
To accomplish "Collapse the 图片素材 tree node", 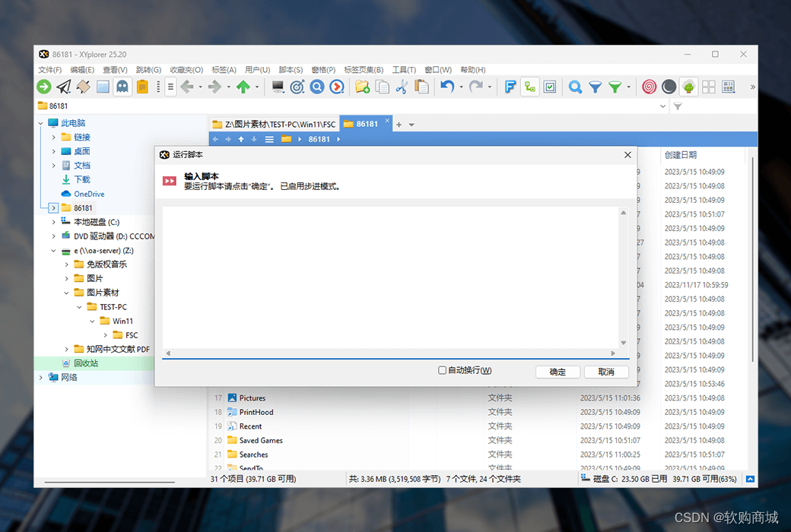I will (67, 293).
